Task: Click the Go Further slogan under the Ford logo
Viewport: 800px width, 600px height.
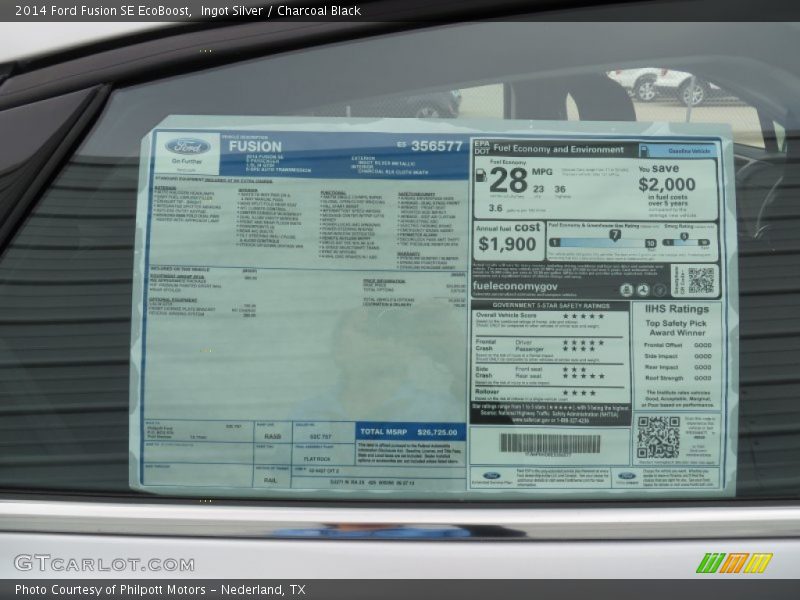Action: (187, 161)
